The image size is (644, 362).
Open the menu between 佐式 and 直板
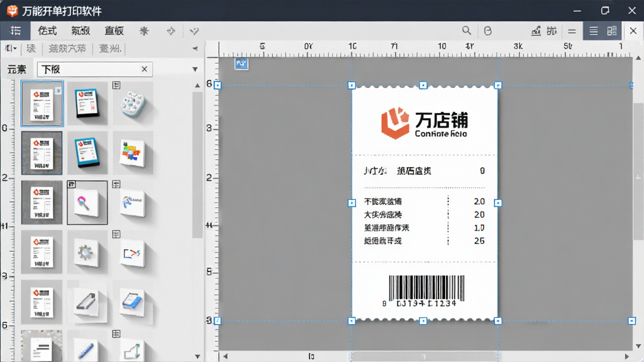pos(80,31)
